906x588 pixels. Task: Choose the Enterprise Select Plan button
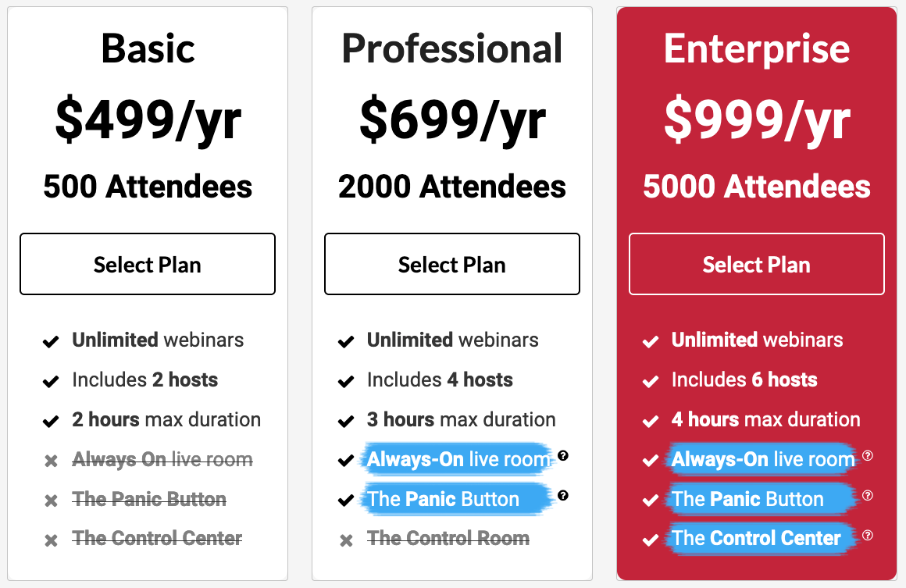[756, 264]
